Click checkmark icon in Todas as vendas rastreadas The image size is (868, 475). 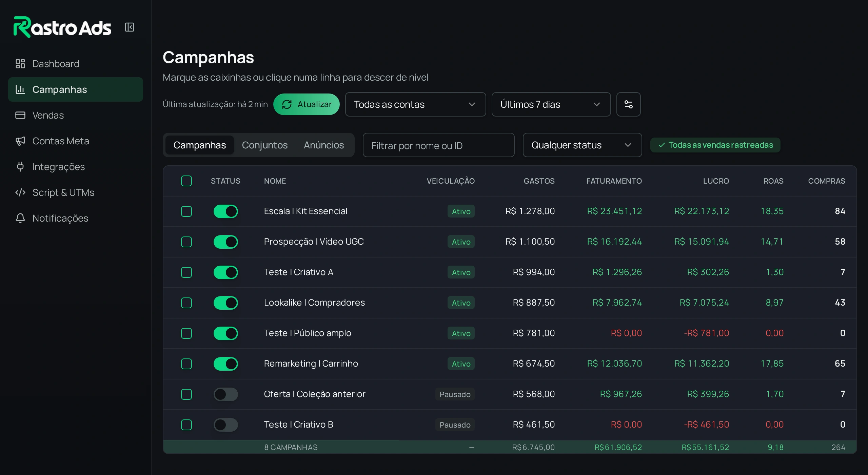coord(662,145)
